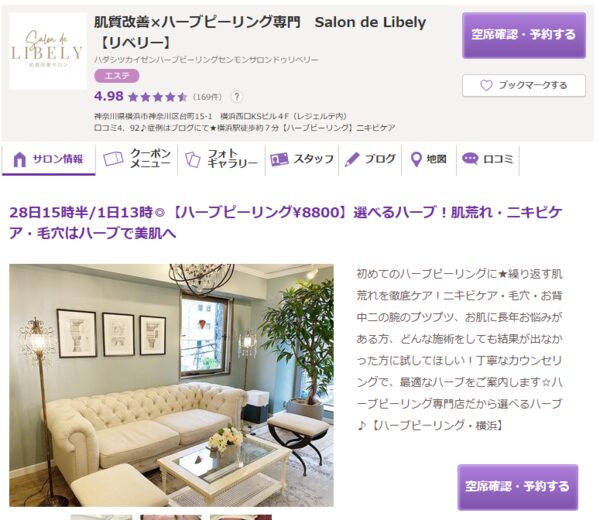Click the Salon de Libely logo

[x=47, y=51]
